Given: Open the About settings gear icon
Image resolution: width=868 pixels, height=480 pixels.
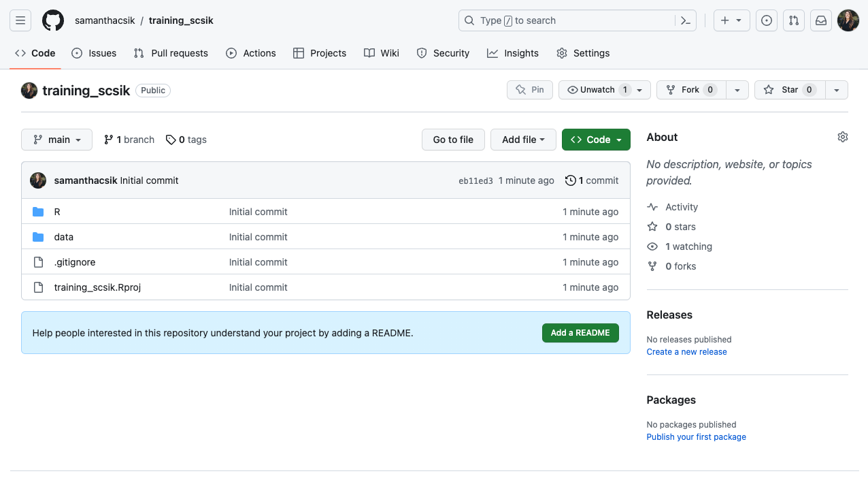Looking at the screenshot, I should [x=843, y=137].
